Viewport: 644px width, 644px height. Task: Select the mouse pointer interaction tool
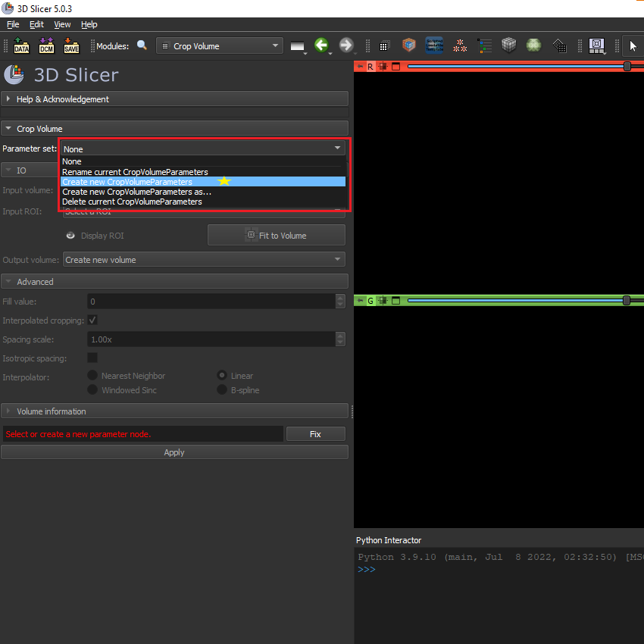[633, 45]
